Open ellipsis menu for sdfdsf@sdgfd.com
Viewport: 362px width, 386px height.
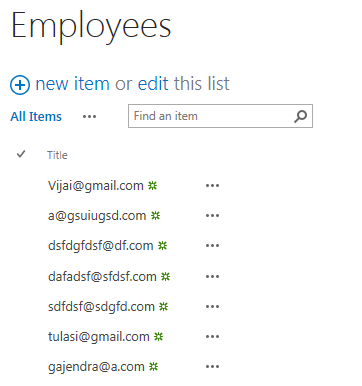pyautogui.click(x=212, y=307)
